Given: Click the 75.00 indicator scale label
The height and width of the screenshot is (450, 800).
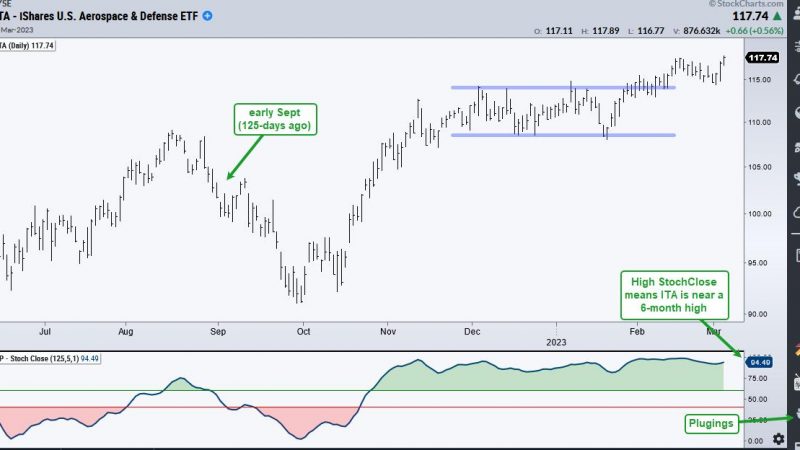Looking at the screenshot, I should tap(758, 379).
